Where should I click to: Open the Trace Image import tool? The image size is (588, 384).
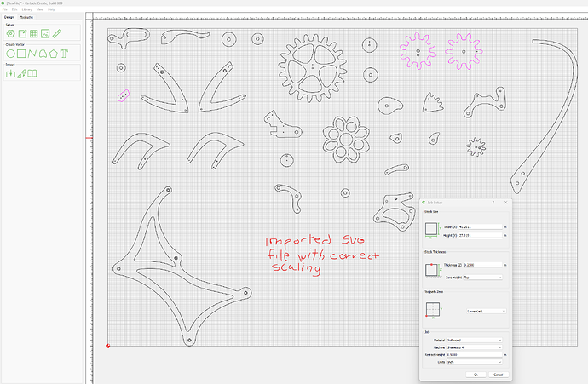(x=21, y=73)
